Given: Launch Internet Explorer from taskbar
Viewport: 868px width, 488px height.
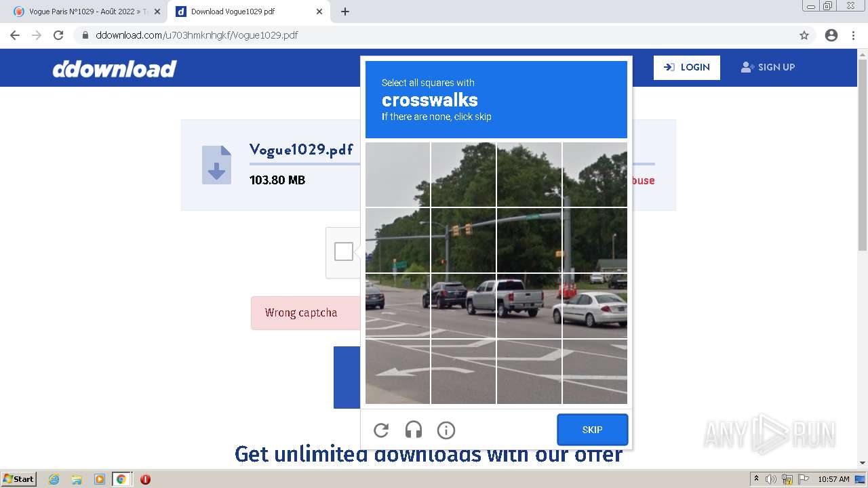Looking at the screenshot, I should [54, 479].
